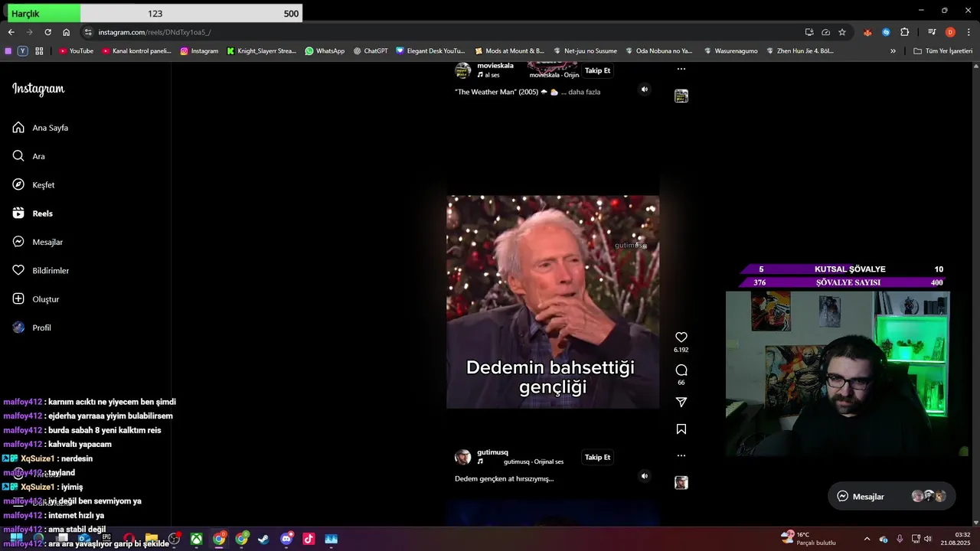Open weather widget showing 16°C
Image resolution: width=980 pixels, height=551 pixels.
(809, 539)
